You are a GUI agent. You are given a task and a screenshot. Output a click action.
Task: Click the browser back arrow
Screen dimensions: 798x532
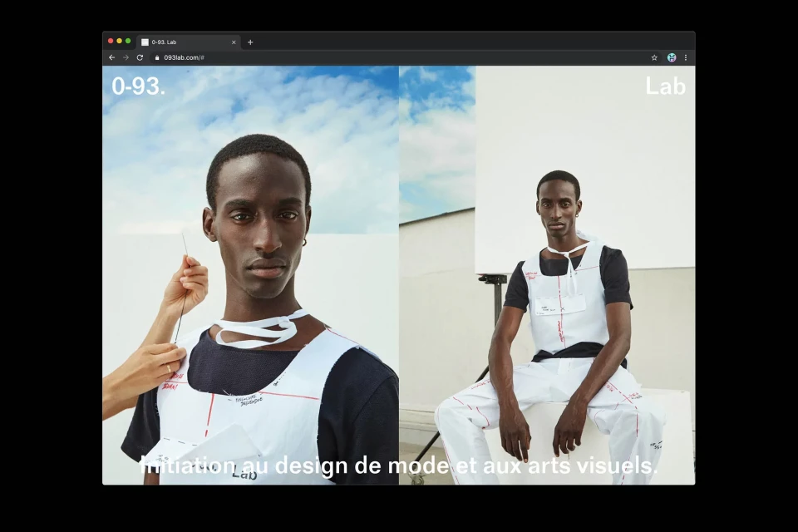pos(111,57)
